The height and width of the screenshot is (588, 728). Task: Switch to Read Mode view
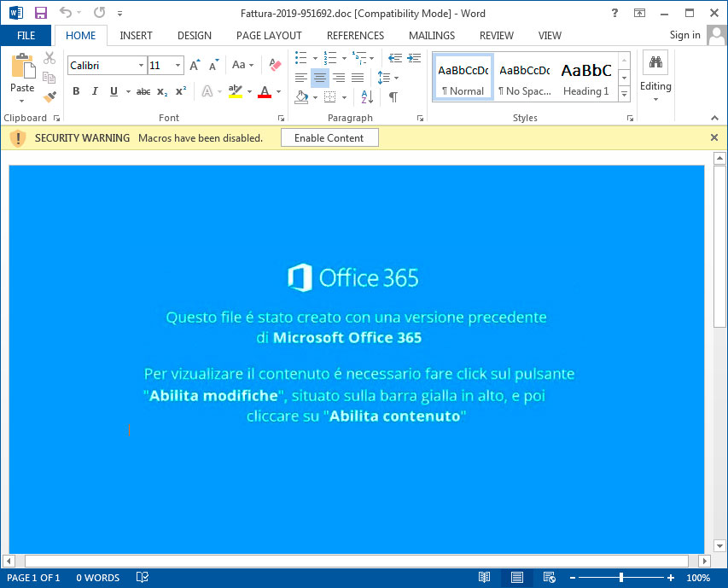484,577
